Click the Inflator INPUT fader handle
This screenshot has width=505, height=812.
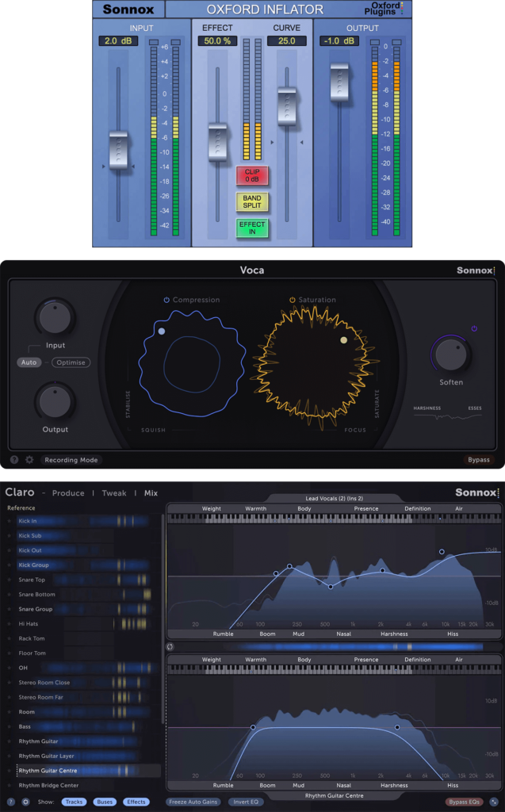pyautogui.click(x=119, y=150)
